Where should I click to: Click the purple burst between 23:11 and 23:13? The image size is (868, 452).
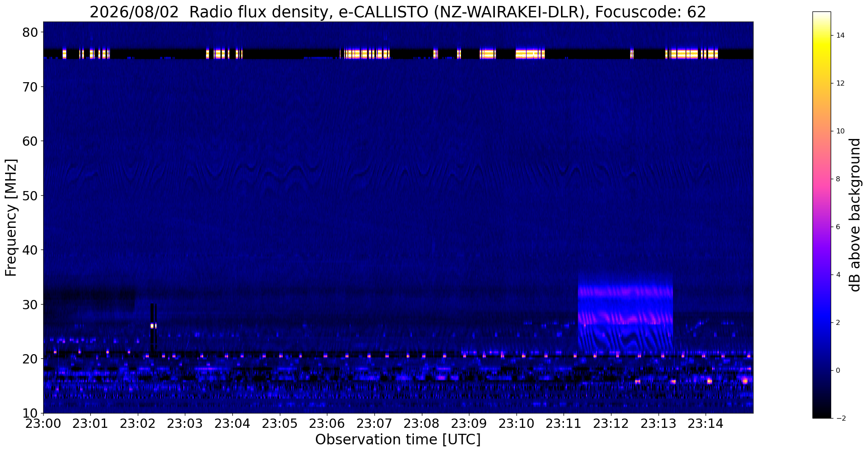click(x=625, y=311)
